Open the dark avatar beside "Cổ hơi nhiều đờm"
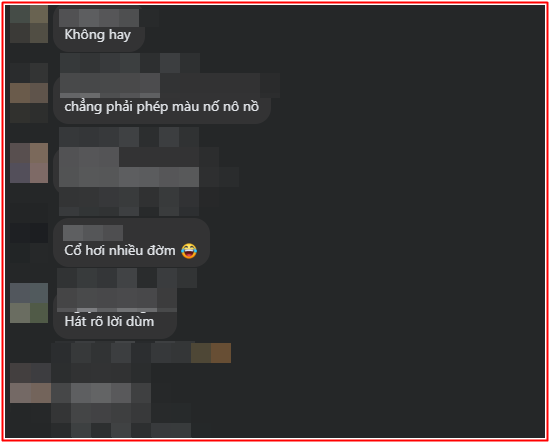Image resolution: width=550 pixels, height=443 pixels. coord(29,243)
